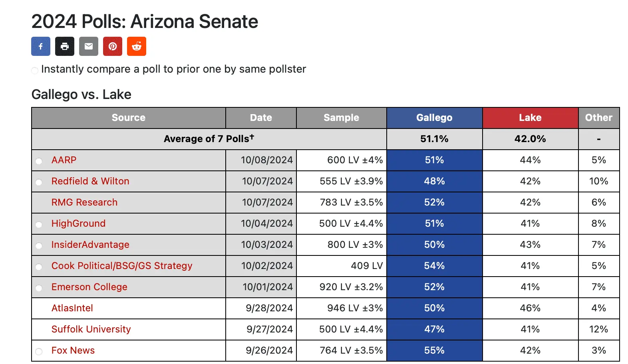
Task: Click the Source column header
Action: (129, 118)
